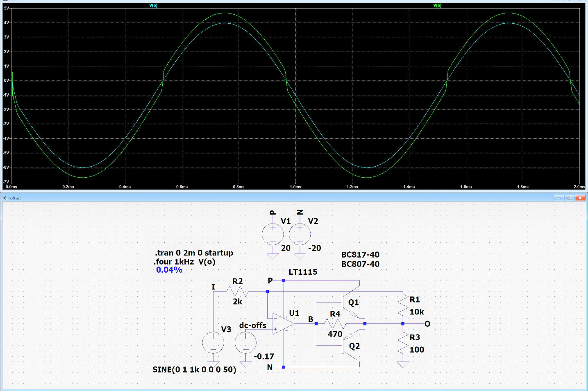The height and width of the screenshot is (391, 588).
Task: Click the .tran 0 2m 0 startup directive
Action: [194, 253]
